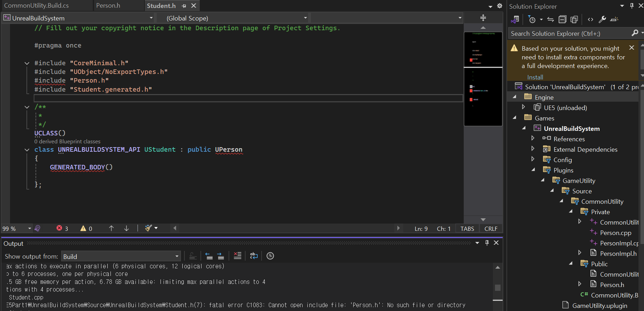
Task: Go to previous message in Output
Action: 209,256
